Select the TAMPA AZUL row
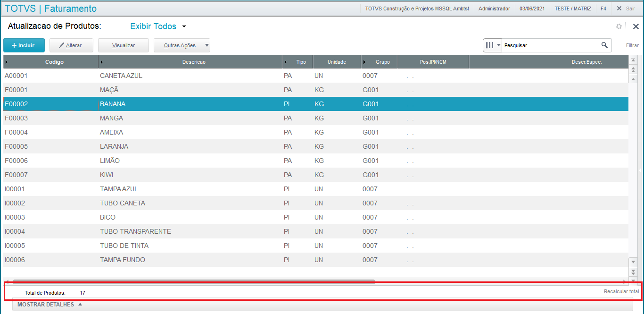644x314 pixels. (x=316, y=189)
